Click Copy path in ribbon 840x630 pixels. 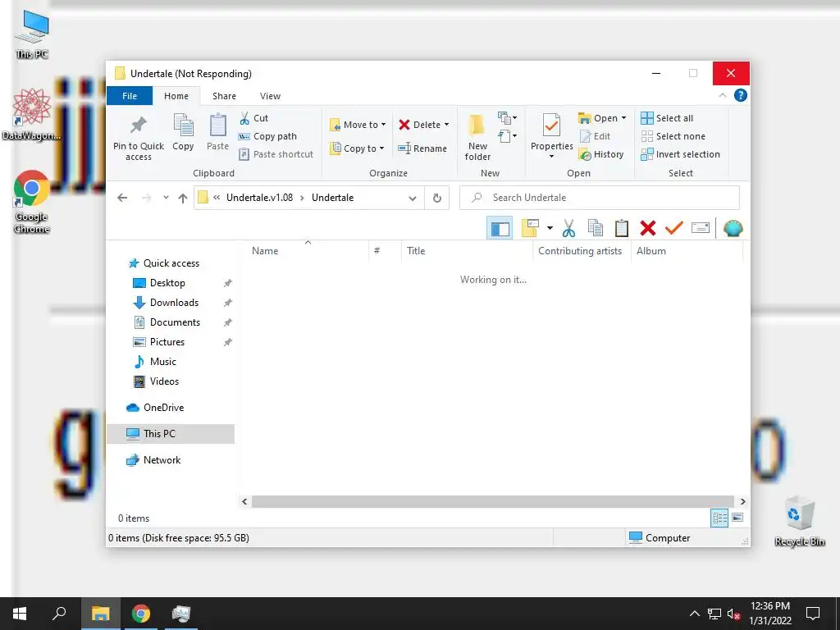[267, 136]
